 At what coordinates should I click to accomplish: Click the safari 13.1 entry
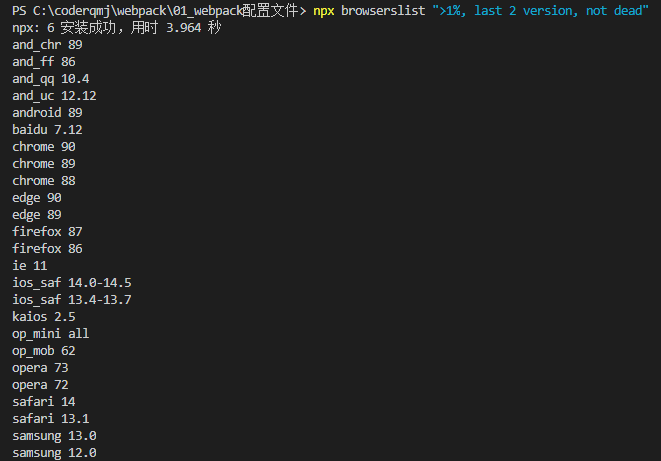[x=51, y=418]
